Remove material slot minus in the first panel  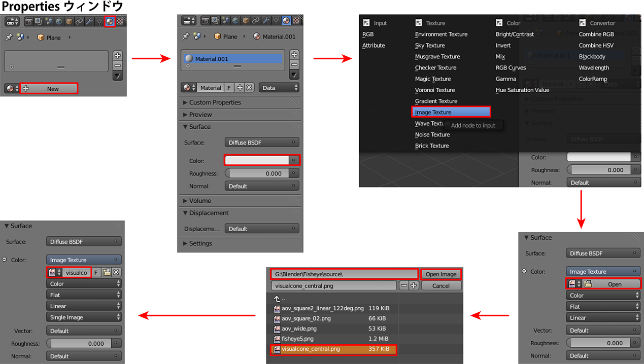click(x=118, y=65)
